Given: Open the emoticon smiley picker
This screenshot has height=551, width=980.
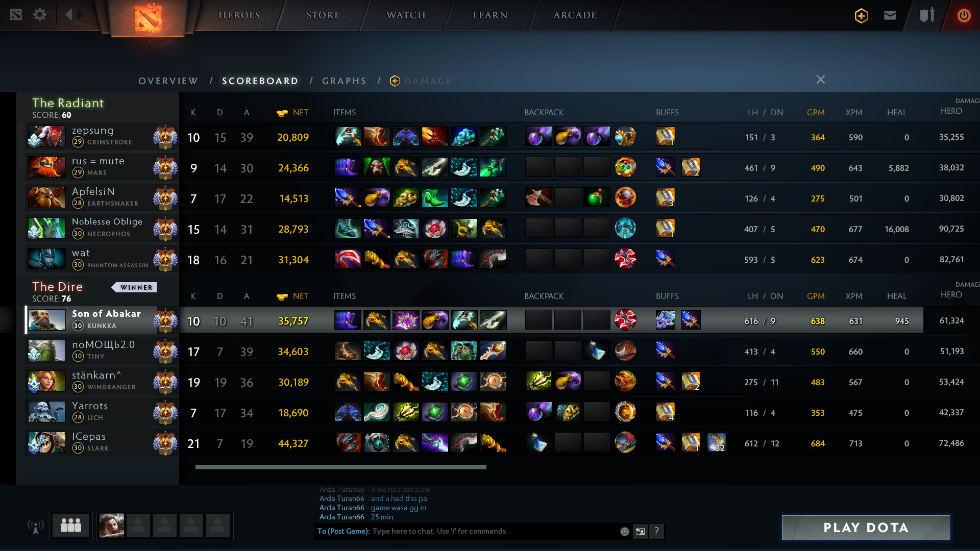Looking at the screenshot, I should (624, 531).
